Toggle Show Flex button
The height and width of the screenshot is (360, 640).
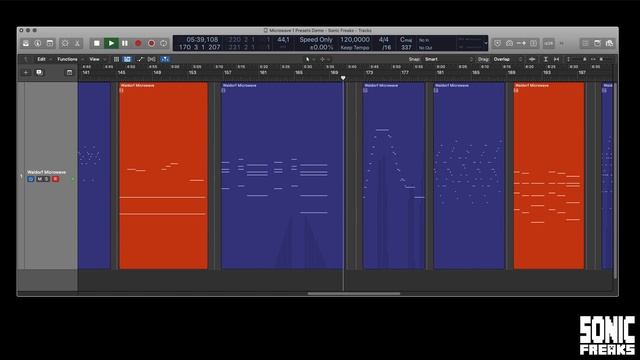(x=151, y=59)
